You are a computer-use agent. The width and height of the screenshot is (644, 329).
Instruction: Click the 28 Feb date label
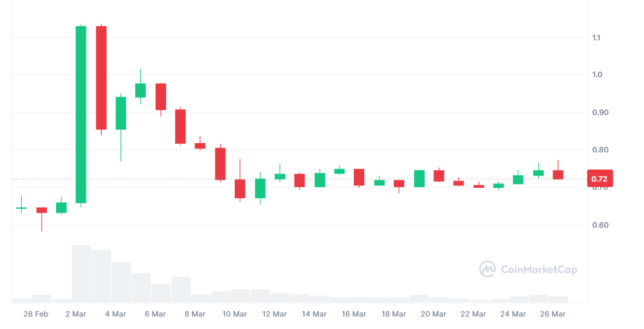(36, 314)
